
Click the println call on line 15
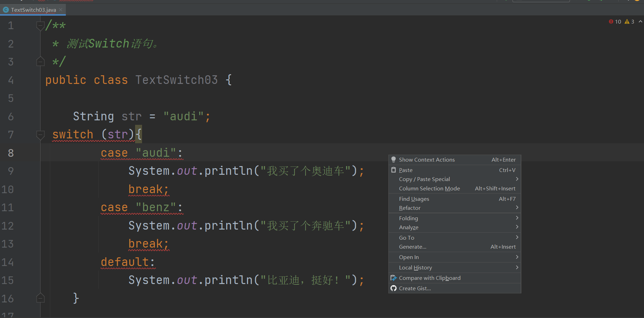(228, 280)
